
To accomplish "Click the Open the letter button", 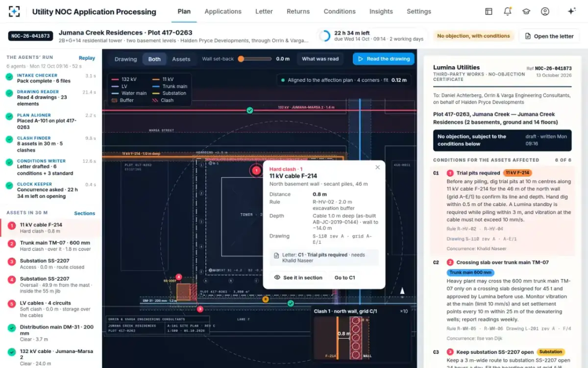I will 549,36.
